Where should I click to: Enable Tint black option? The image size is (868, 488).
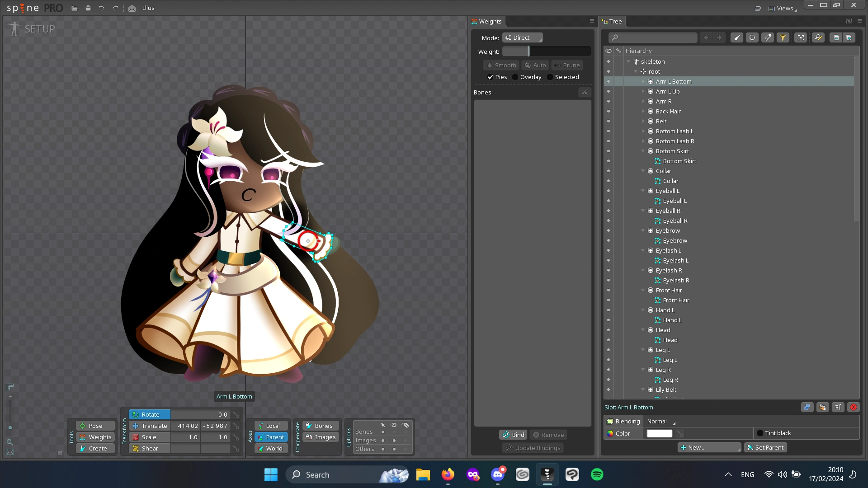point(760,433)
